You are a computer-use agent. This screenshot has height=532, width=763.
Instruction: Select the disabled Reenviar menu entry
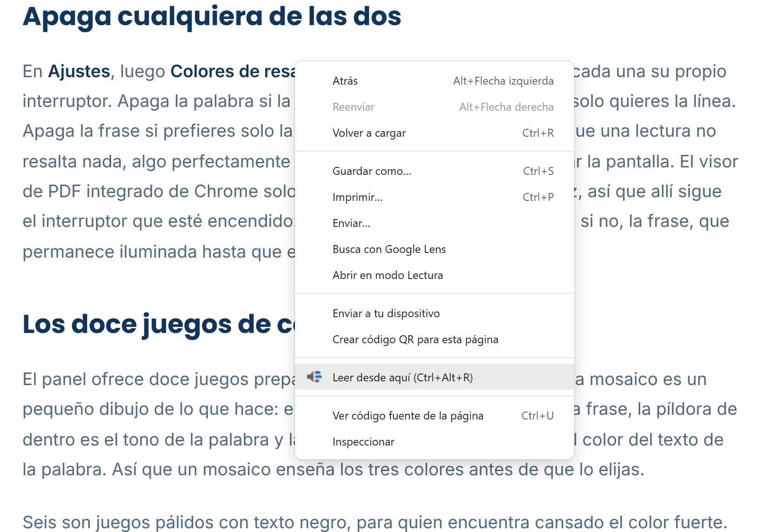(x=435, y=107)
